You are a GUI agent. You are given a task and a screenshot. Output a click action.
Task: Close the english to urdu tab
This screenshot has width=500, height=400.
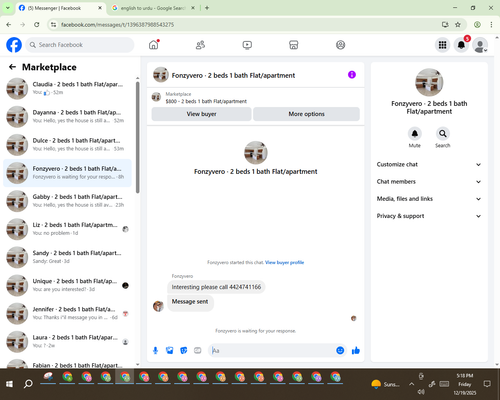(x=193, y=8)
